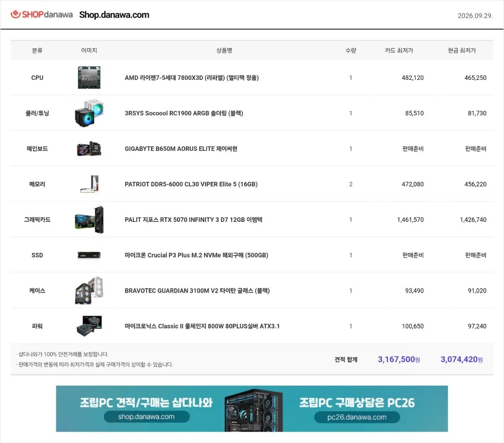Open PATRIOT DDR5-6000 CL30 VIPER product
This screenshot has width=504, height=443.
coord(191,184)
